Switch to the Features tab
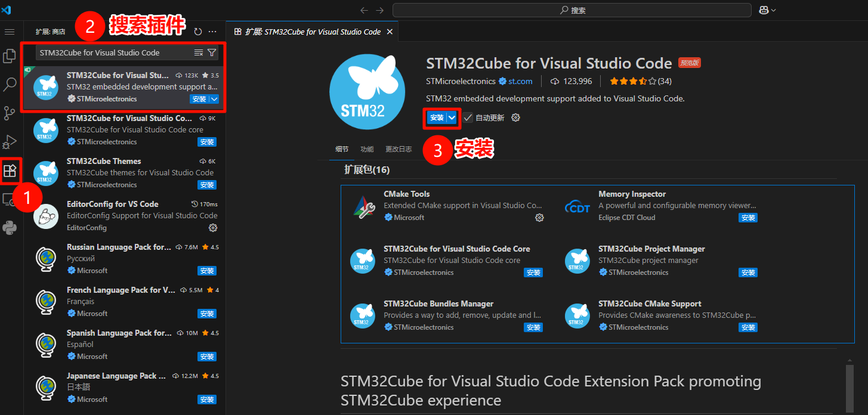 pos(367,149)
